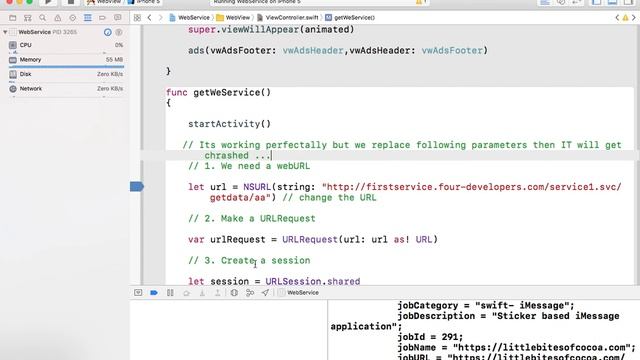
Task: Click the Stop button in toolbar
Action: tap(71, 2)
